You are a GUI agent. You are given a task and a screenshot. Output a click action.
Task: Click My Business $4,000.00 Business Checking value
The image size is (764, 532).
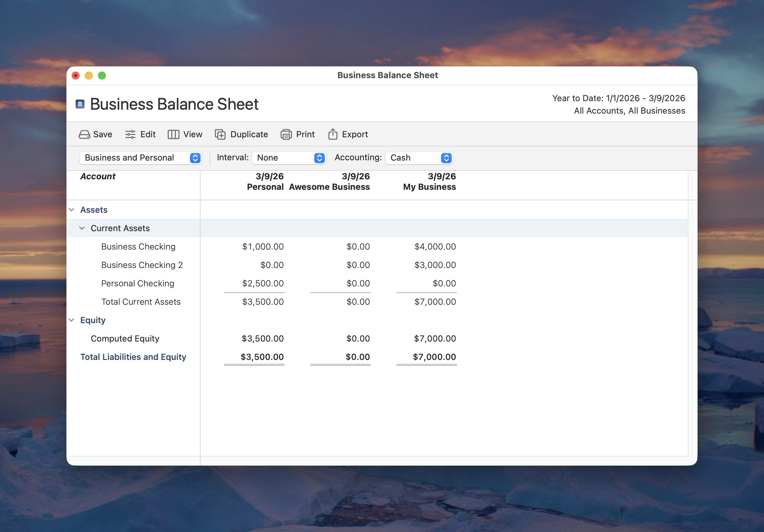tap(435, 247)
